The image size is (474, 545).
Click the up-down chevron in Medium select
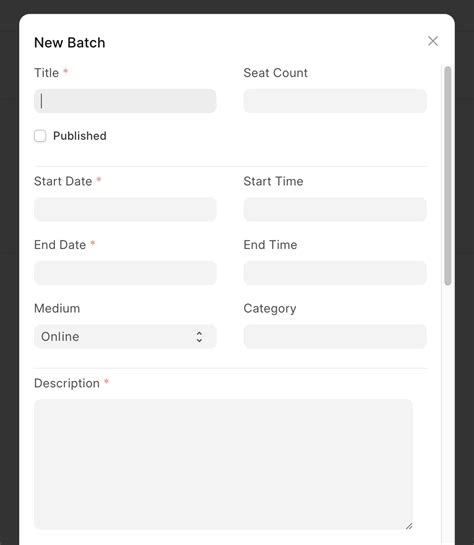[199, 337]
